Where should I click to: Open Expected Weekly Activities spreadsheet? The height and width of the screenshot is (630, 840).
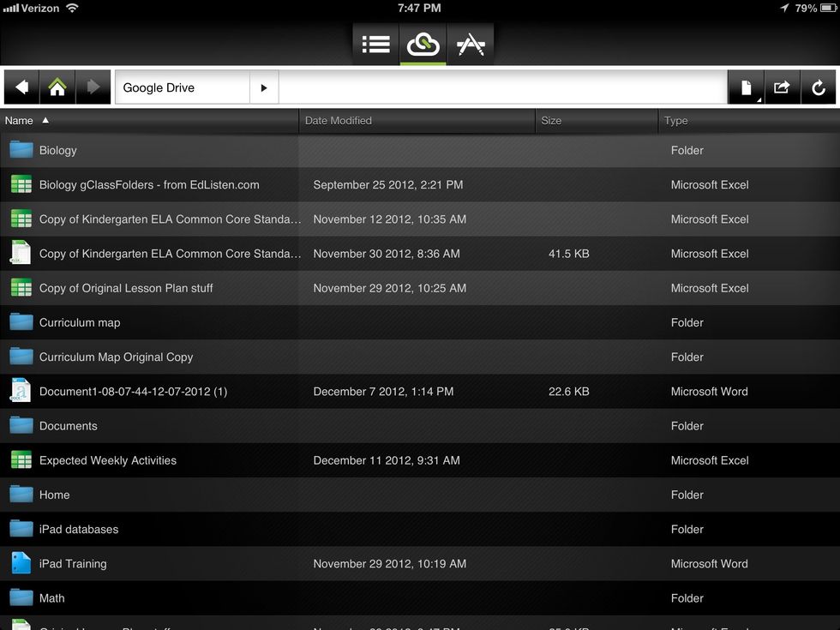pos(108,460)
